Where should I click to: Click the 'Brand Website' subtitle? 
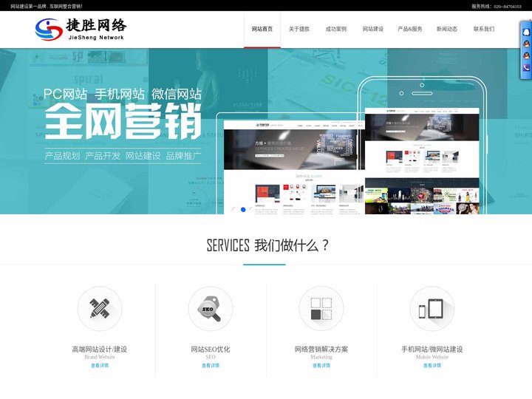[x=100, y=357]
